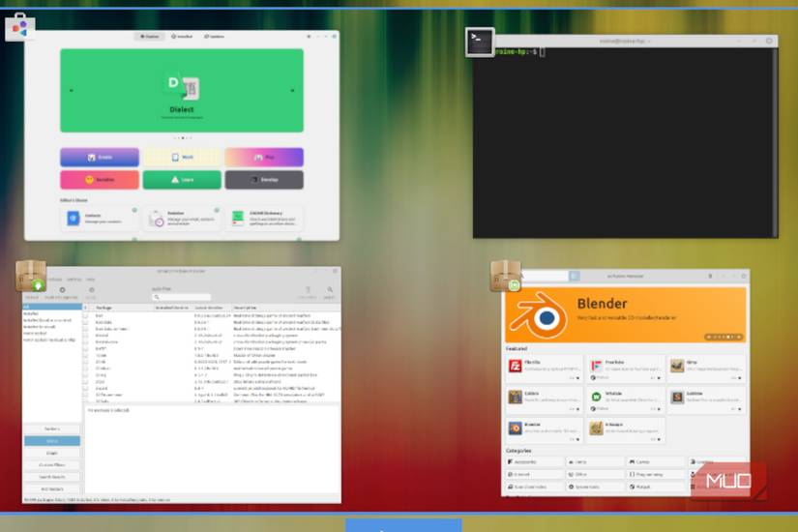Show the next banner with the right arrow
Viewport: 798px width, 532px height.
coord(292,91)
